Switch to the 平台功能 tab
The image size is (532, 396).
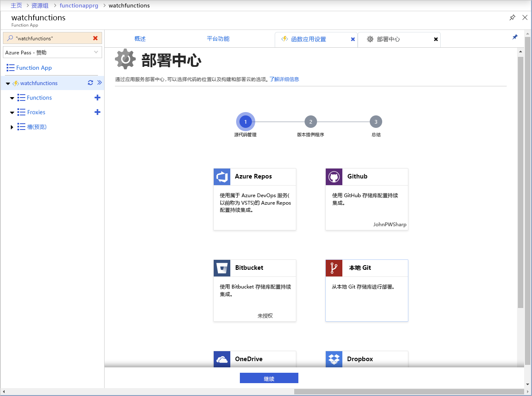click(x=218, y=39)
